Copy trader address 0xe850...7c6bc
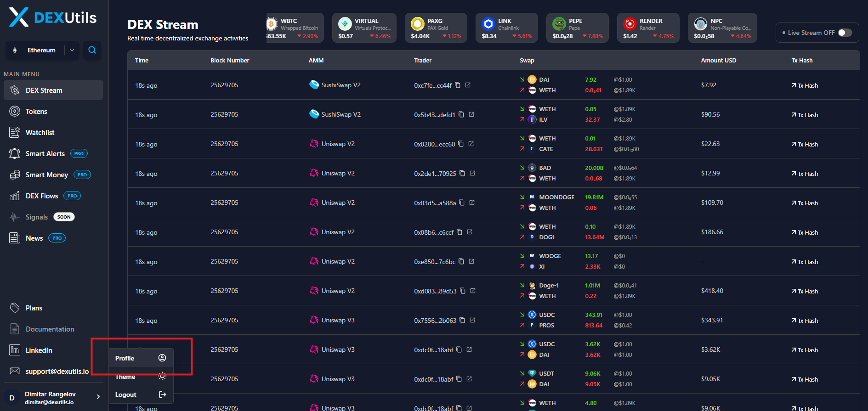Screen dimensions: 868x411 click(x=461, y=261)
